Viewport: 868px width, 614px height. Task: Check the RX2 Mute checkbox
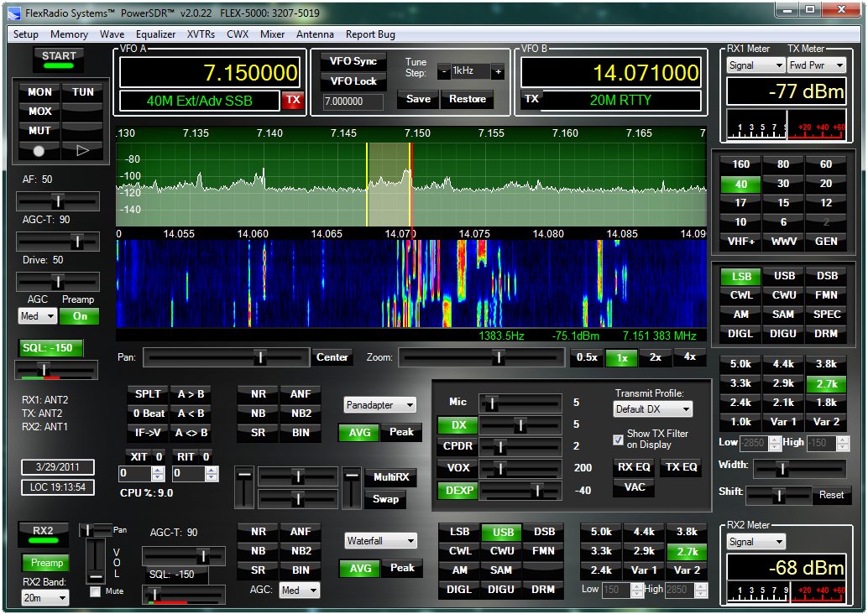point(95,592)
